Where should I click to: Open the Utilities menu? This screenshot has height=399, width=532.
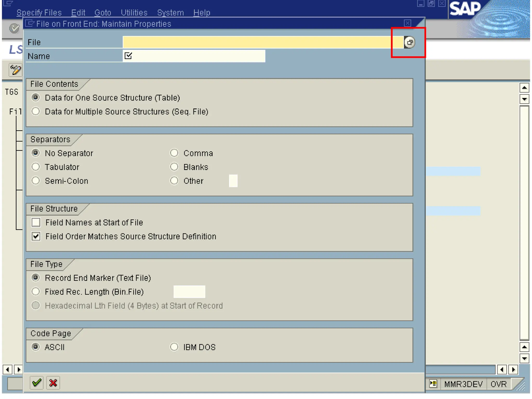tap(134, 12)
